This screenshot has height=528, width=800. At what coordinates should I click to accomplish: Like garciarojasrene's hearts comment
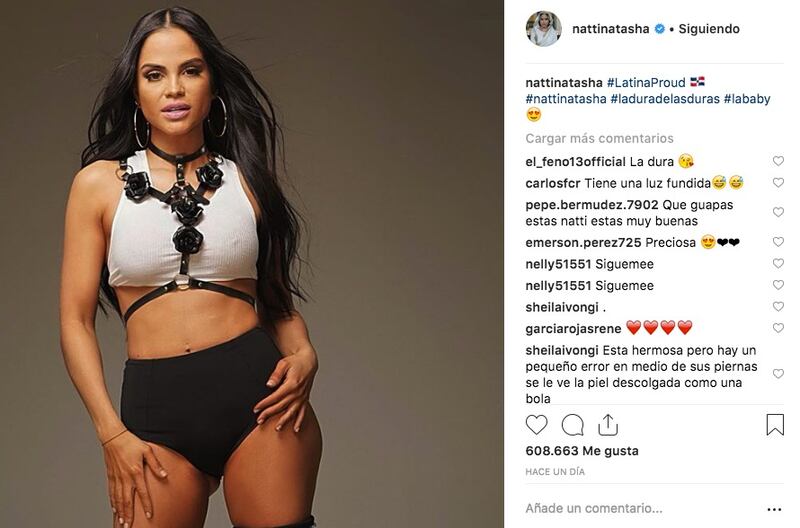778,328
